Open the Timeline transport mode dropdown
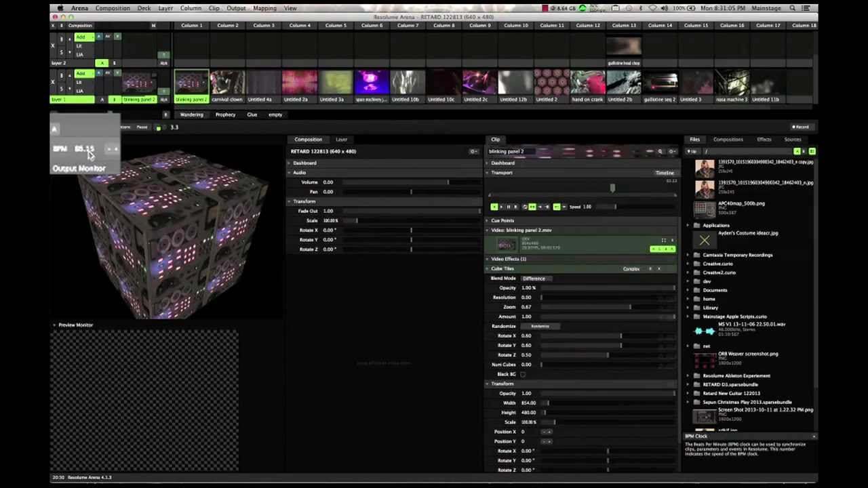Viewport: 868px width, 488px height. pos(665,173)
